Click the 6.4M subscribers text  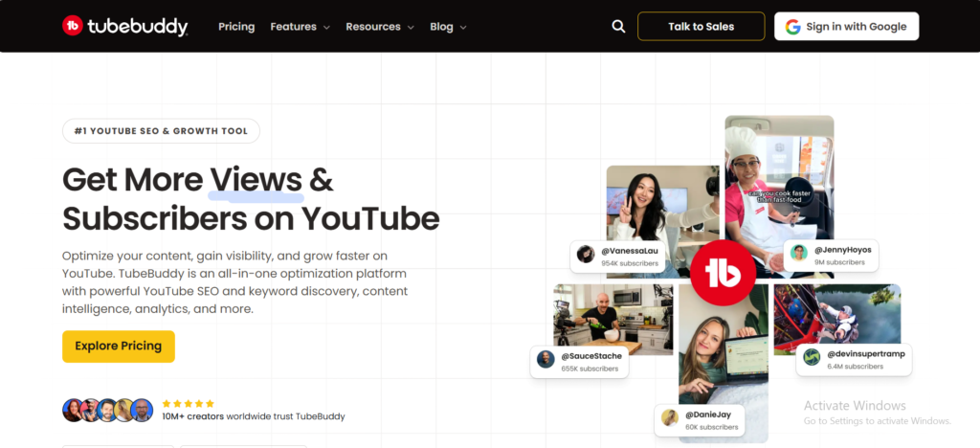[855, 367]
